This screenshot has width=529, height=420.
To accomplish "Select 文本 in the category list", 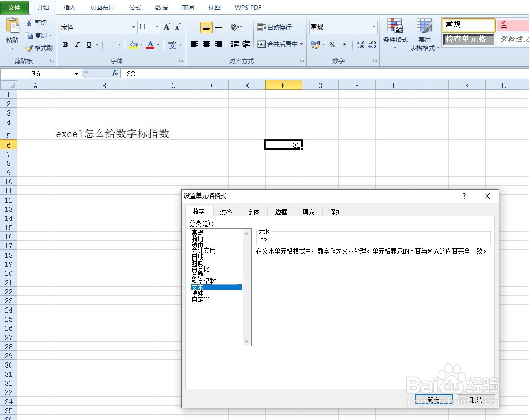I will pos(199,287).
